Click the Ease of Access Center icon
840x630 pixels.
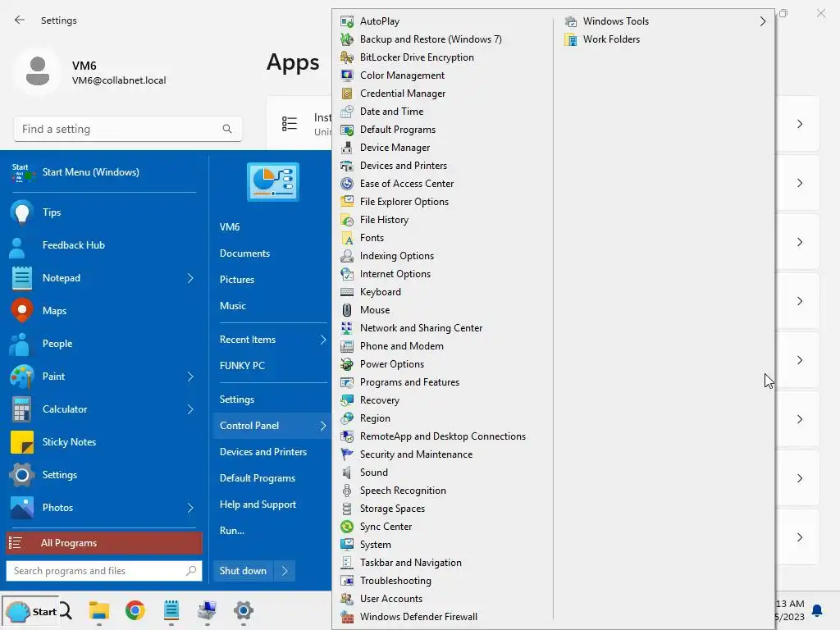[x=347, y=184]
